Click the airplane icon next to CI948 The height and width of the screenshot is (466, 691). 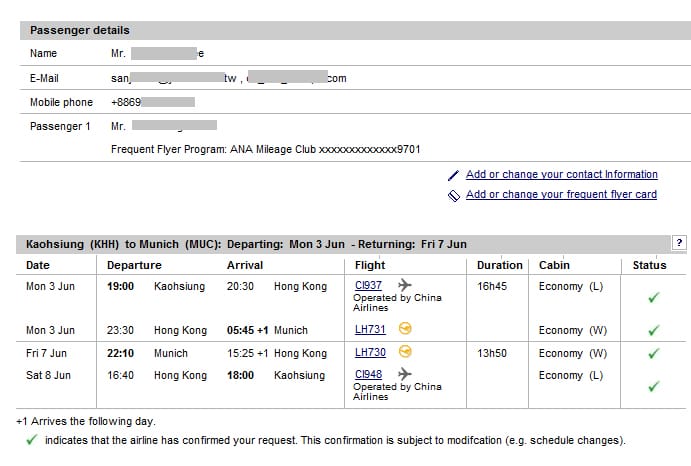pyautogui.click(x=405, y=374)
